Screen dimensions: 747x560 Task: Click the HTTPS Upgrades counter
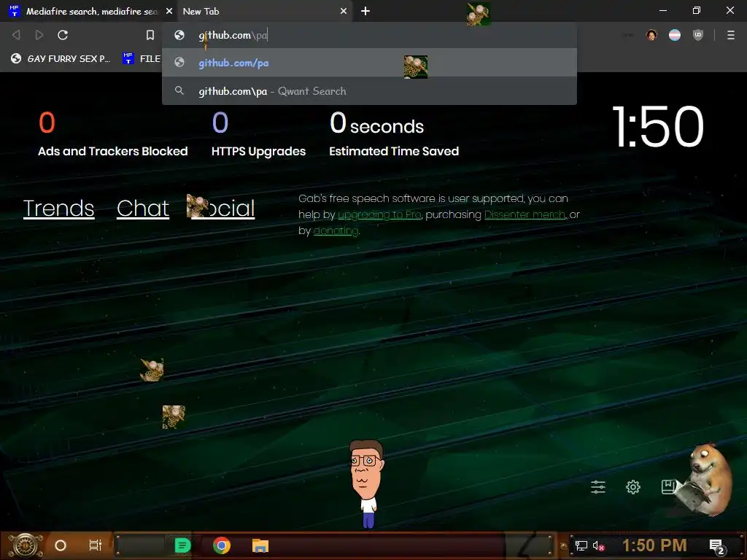[x=259, y=134]
